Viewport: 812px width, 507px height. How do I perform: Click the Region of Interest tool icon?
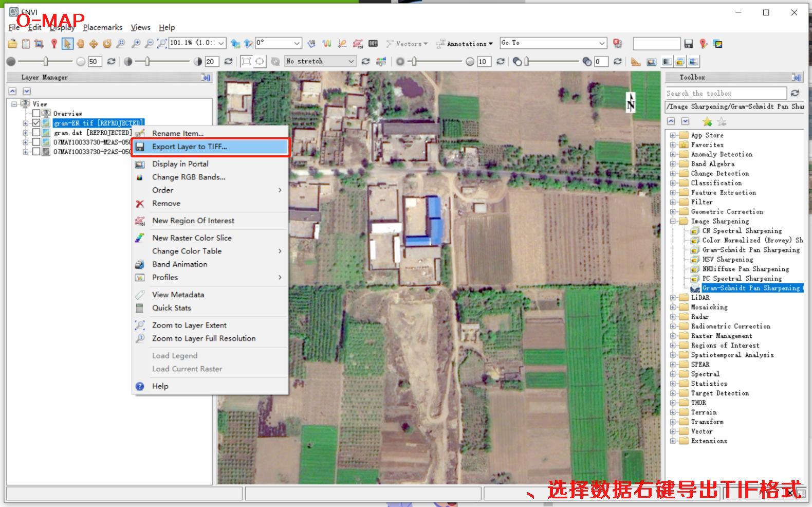click(358, 44)
